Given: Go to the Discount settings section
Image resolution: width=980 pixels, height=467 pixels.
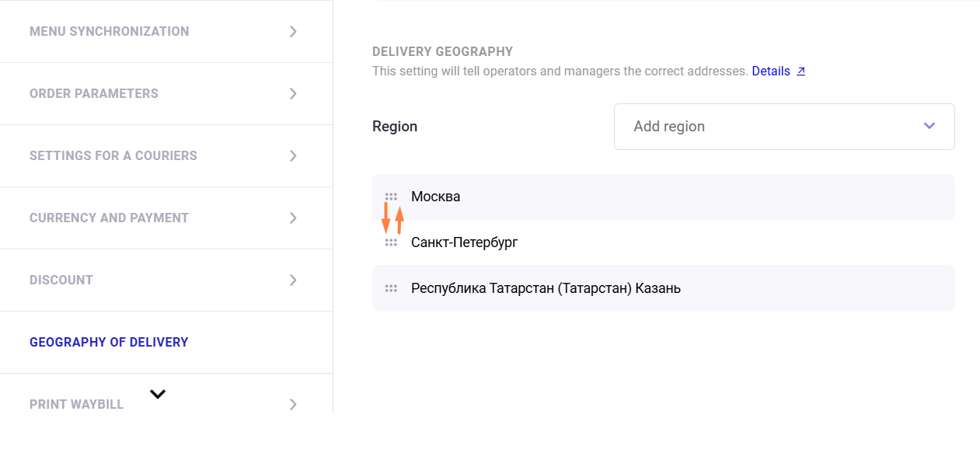Looking at the screenshot, I should pyautogui.click(x=61, y=281).
